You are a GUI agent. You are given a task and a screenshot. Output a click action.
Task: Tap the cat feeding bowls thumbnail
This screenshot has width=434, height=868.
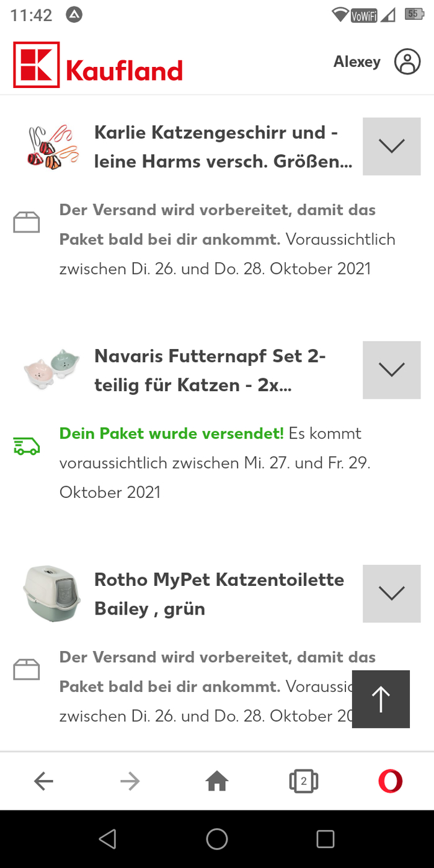pos(51,370)
